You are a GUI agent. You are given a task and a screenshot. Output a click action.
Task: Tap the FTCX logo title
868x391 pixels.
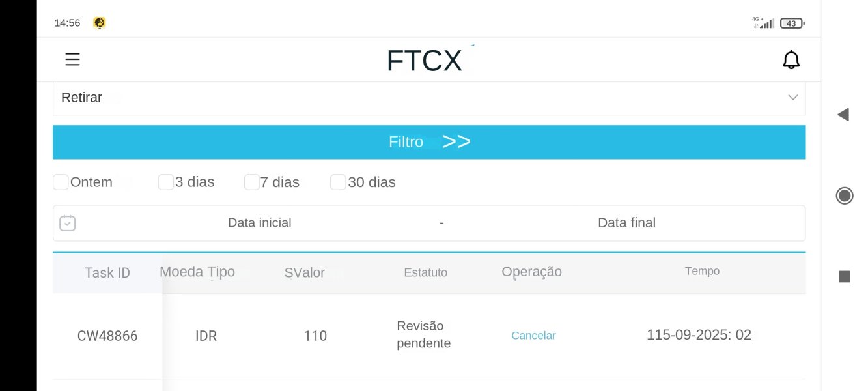coord(424,61)
